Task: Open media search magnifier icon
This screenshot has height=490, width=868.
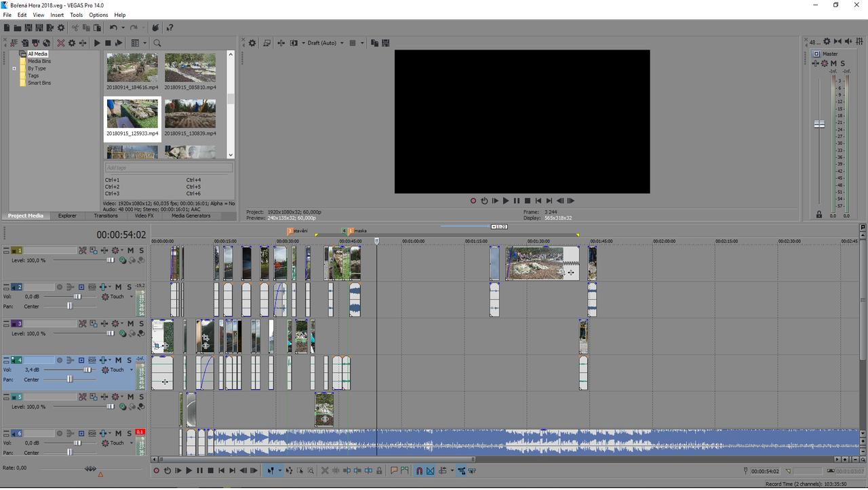Action: tap(157, 43)
